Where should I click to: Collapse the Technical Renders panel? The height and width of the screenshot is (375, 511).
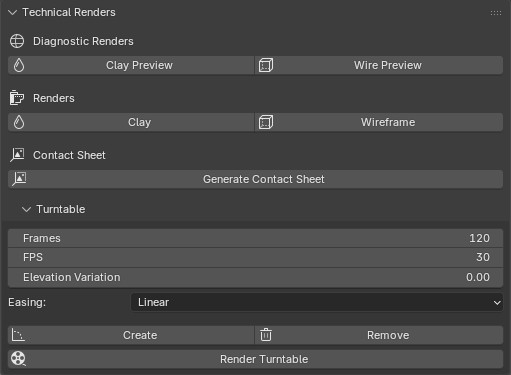click(x=12, y=13)
